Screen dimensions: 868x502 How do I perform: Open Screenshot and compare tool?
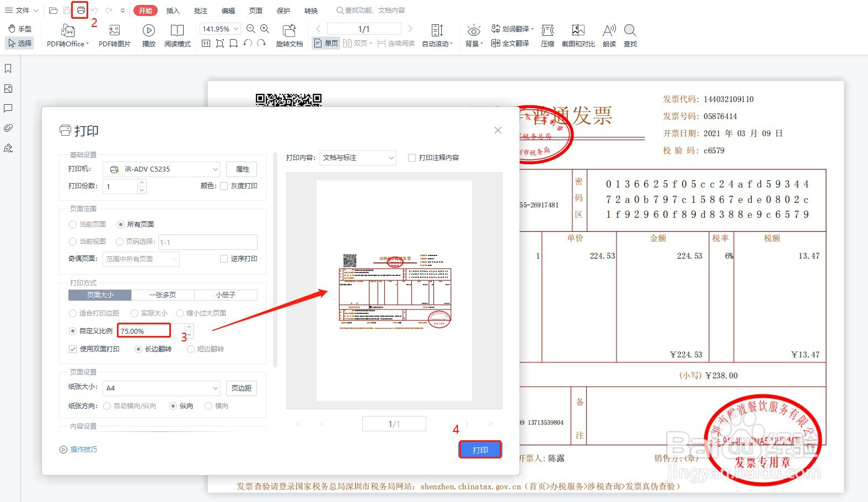click(x=578, y=35)
